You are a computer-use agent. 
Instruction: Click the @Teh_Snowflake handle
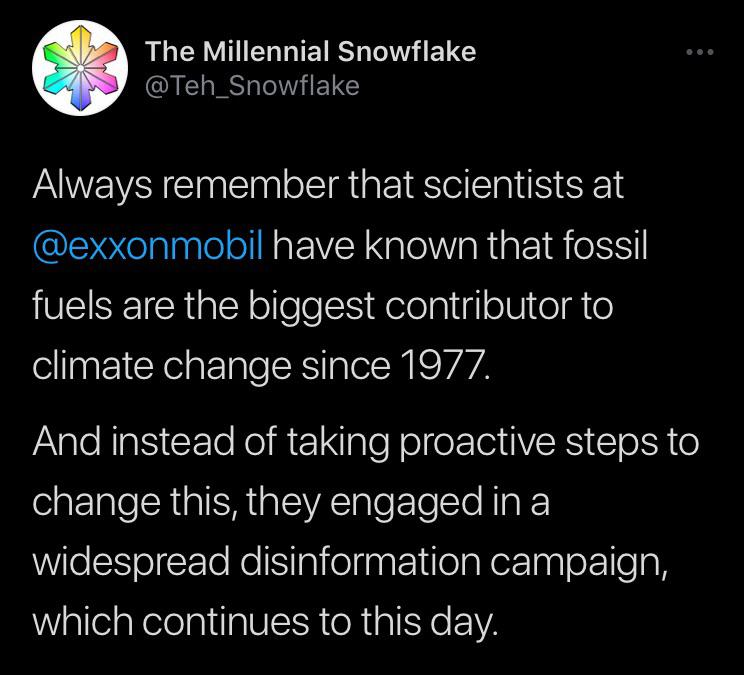point(251,86)
